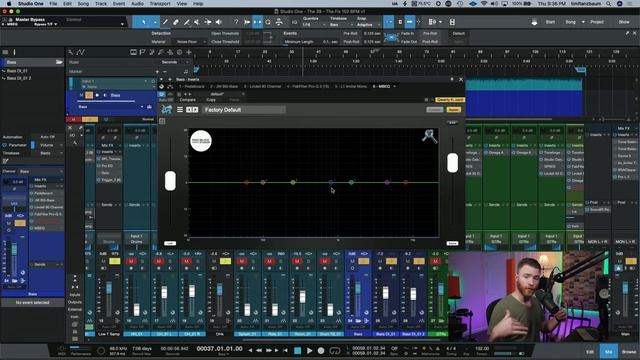Click the Wi-Fi icon in menu bar

(x=484, y=4)
